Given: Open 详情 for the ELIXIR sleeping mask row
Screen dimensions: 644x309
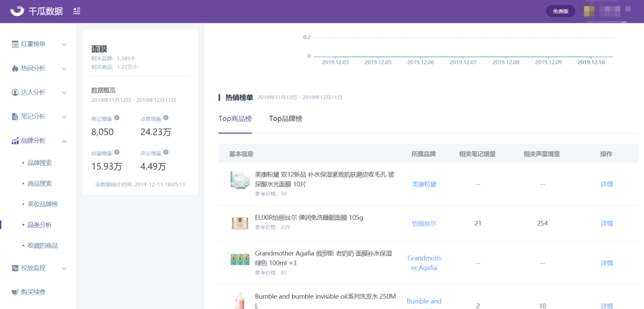Looking at the screenshot, I should [x=606, y=224].
